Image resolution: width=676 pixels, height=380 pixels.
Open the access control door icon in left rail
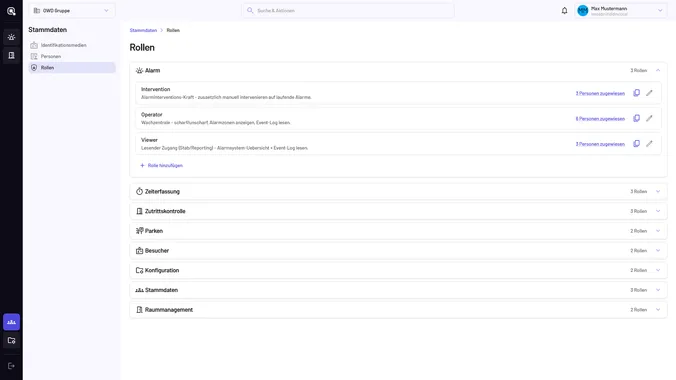11,55
